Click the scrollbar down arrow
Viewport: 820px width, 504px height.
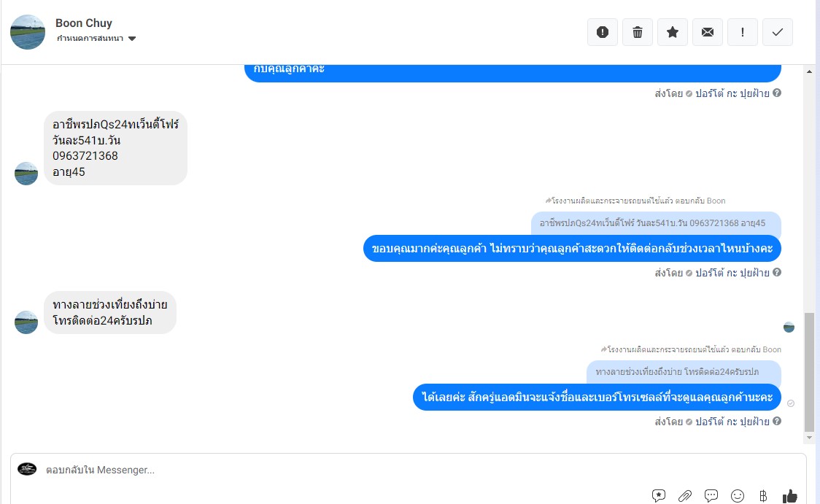810,438
